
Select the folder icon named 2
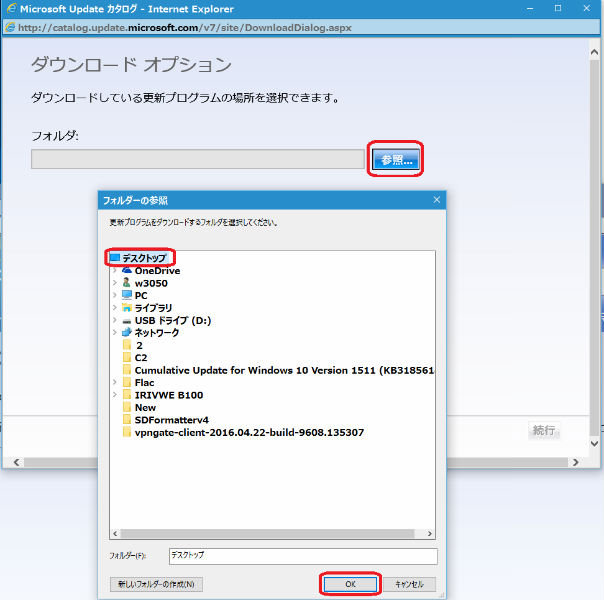tap(127, 345)
